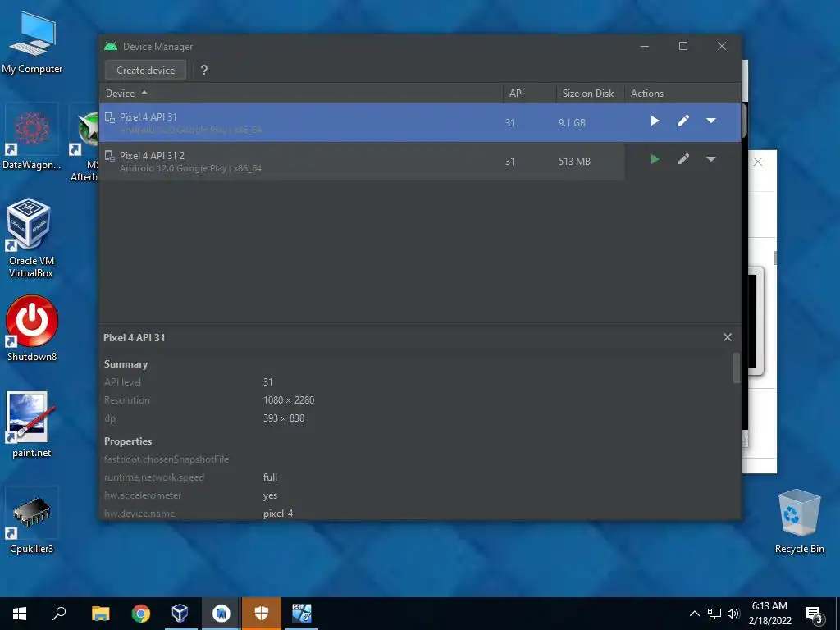Screen dimensions: 840x630
Task: Click the details panel vertical scrollbar
Action: coord(737,368)
